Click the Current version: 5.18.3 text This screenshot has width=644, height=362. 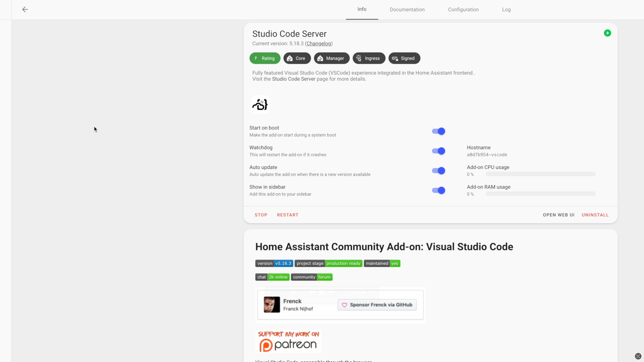click(x=278, y=43)
